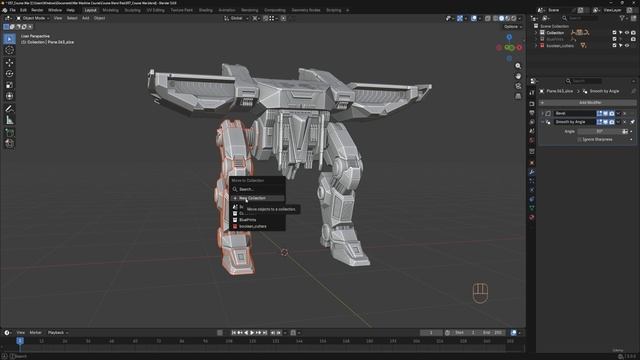Remove the Bevel modifier
640x360 pixels.
(624, 113)
